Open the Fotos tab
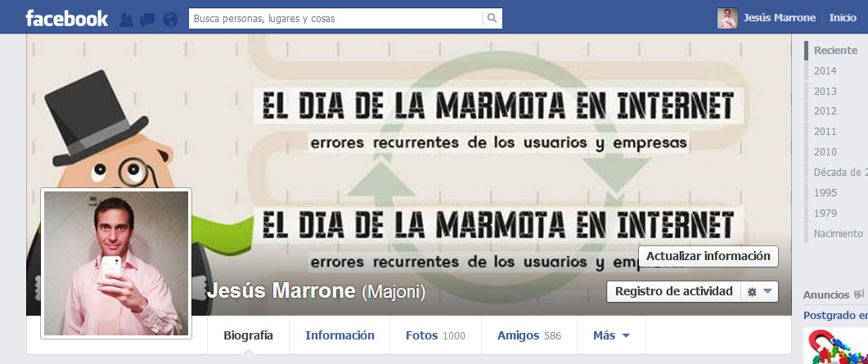 [435, 335]
